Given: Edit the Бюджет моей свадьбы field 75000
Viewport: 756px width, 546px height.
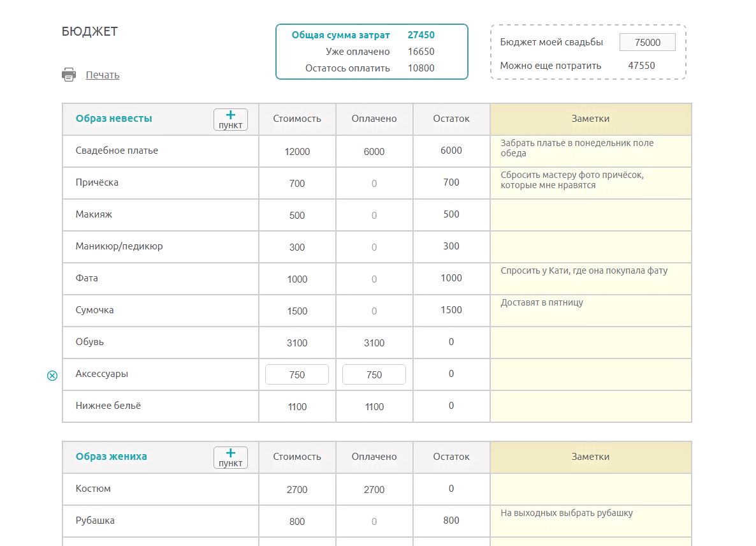Looking at the screenshot, I should tap(648, 43).
